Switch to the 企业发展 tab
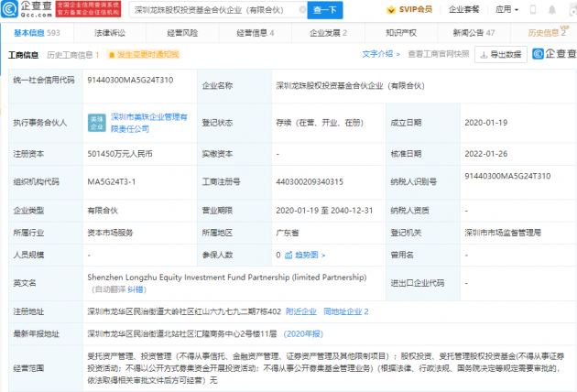577x392 pixels. point(328,33)
